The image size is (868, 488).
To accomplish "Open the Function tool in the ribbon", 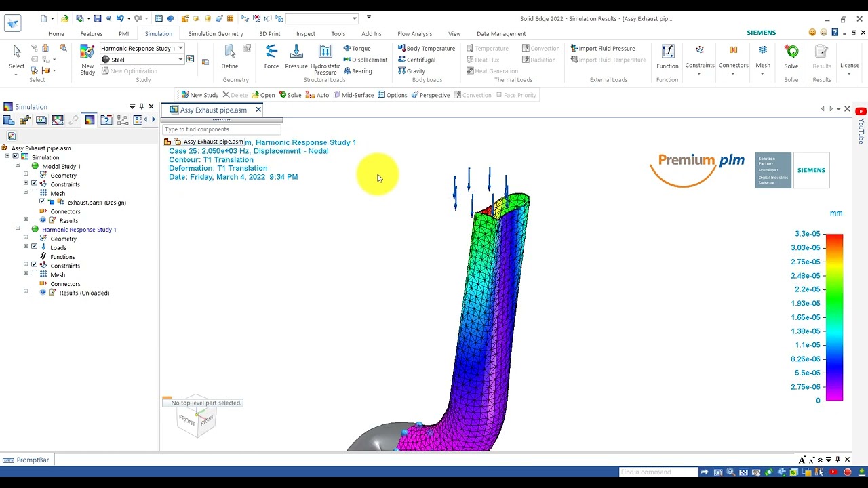I will point(667,57).
